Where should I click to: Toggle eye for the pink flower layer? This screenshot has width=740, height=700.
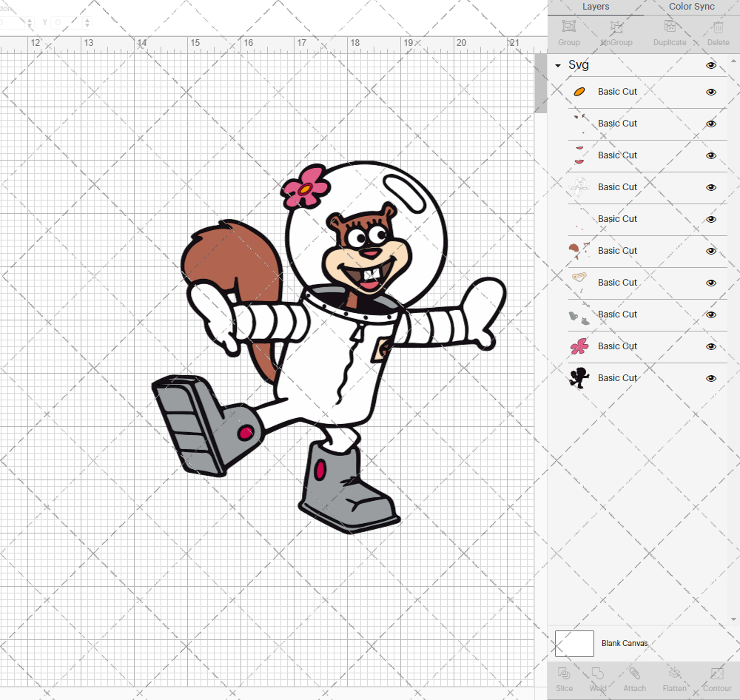710,346
